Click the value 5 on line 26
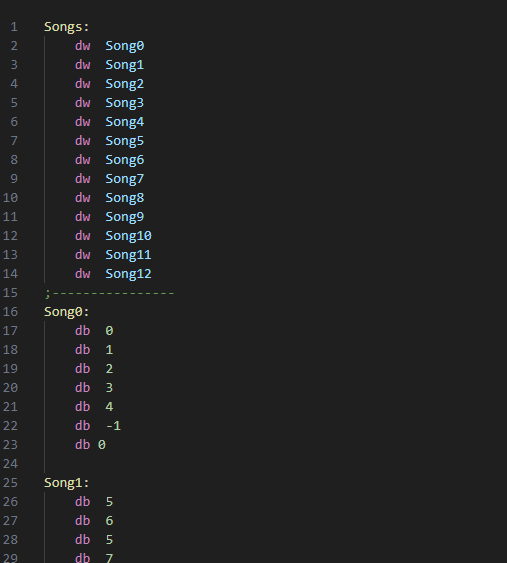The image size is (507, 563). [110, 502]
